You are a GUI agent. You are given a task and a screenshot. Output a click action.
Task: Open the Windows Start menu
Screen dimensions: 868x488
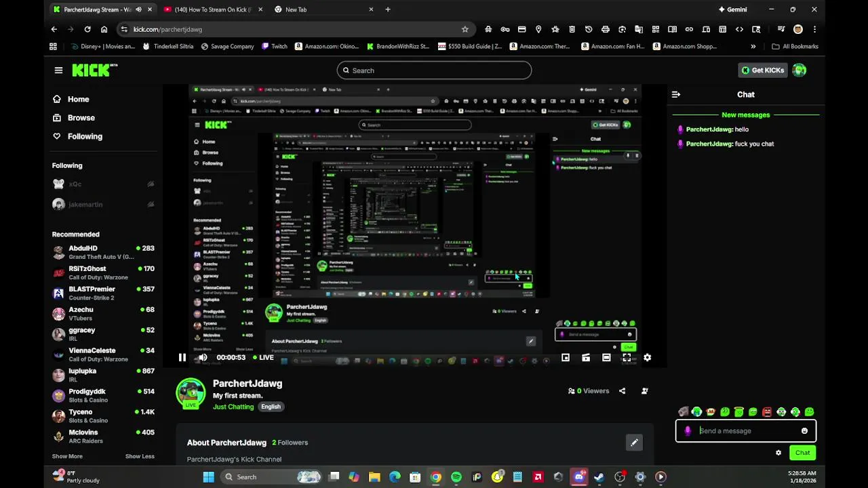[x=208, y=477]
